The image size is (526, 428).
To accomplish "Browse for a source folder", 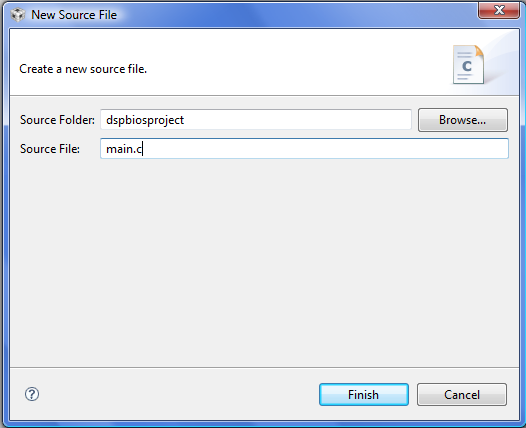I will [463, 120].
